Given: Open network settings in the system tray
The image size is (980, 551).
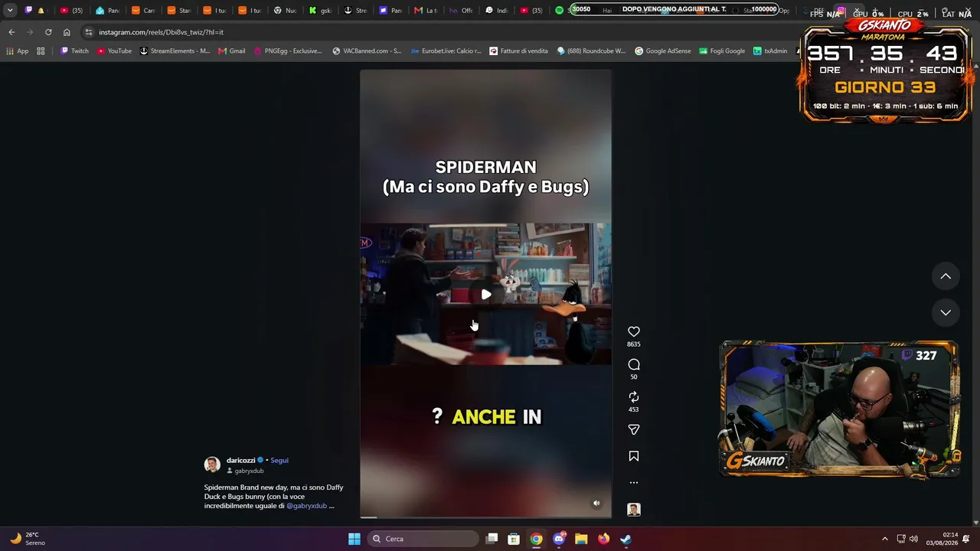Looking at the screenshot, I should 901,539.
